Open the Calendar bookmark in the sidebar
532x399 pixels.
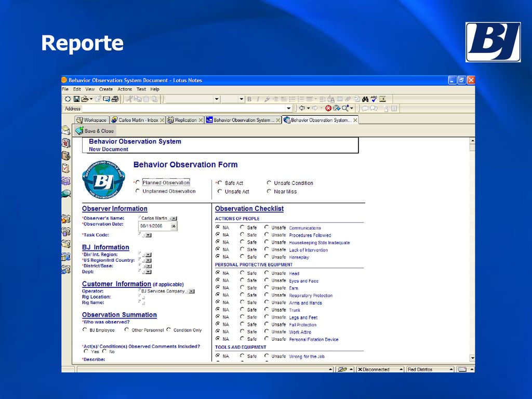tap(66, 143)
